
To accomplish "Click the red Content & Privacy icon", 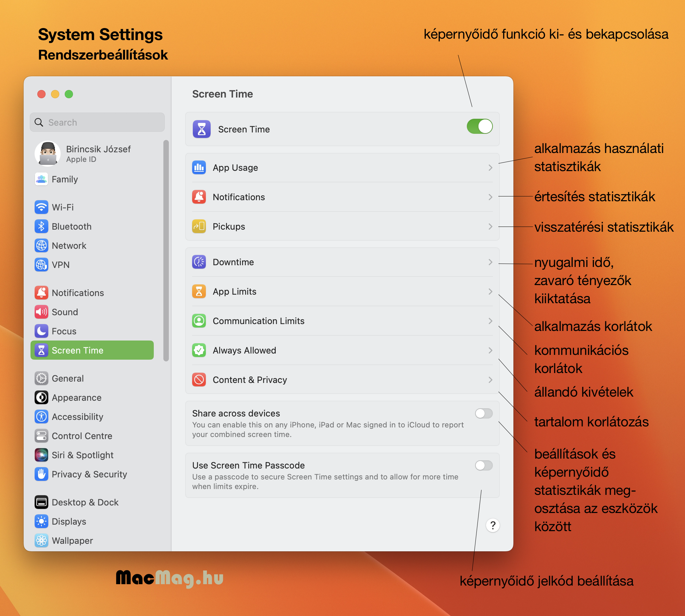I will pyautogui.click(x=199, y=380).
